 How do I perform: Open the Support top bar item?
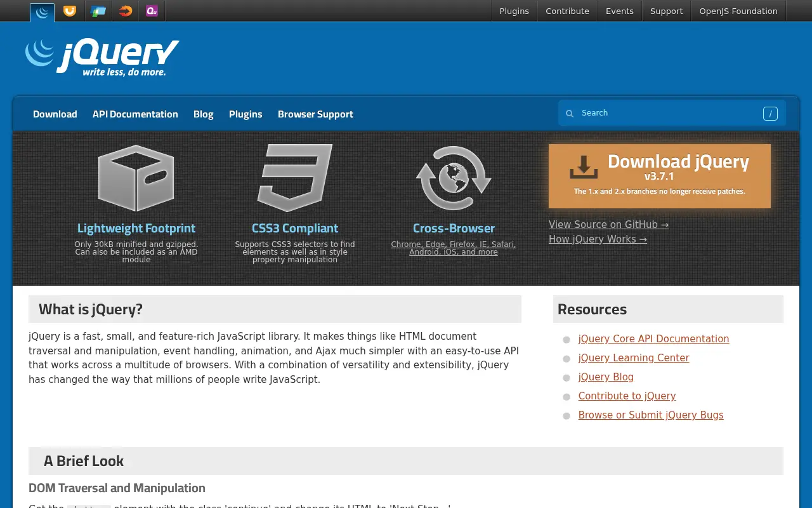tap(666, 11)
